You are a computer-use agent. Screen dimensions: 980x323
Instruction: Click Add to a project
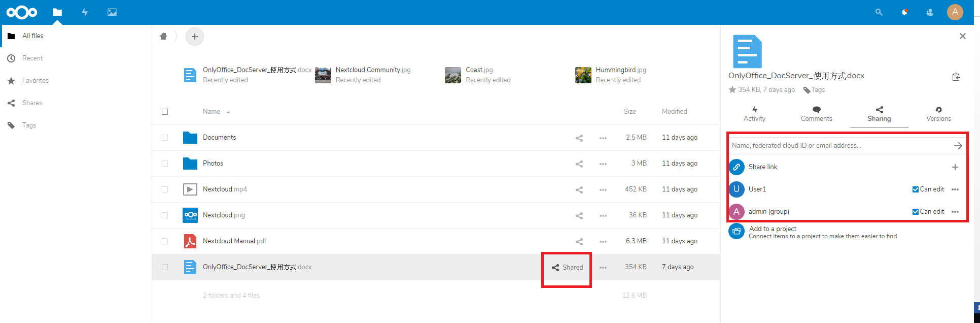[773, 229]
